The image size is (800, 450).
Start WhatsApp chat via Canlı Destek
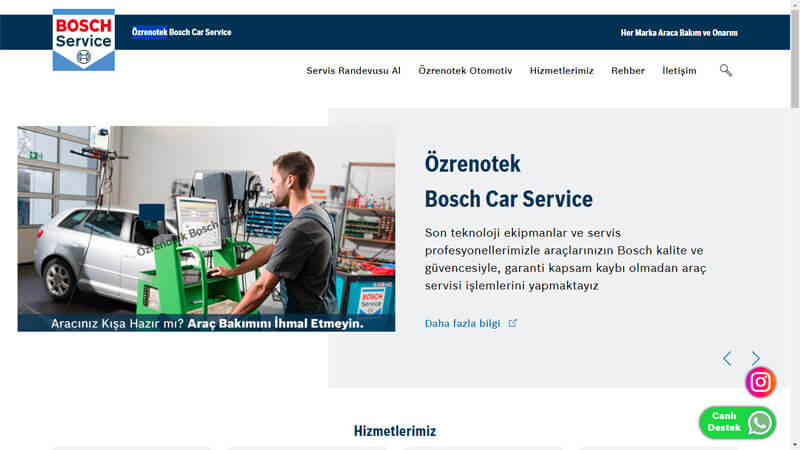(738, 423)
